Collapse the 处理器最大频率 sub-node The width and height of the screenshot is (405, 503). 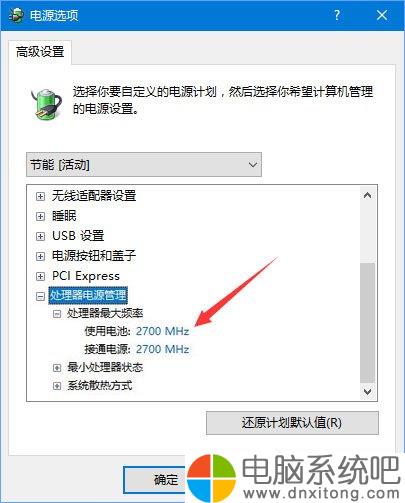click(x=57, y=314)
